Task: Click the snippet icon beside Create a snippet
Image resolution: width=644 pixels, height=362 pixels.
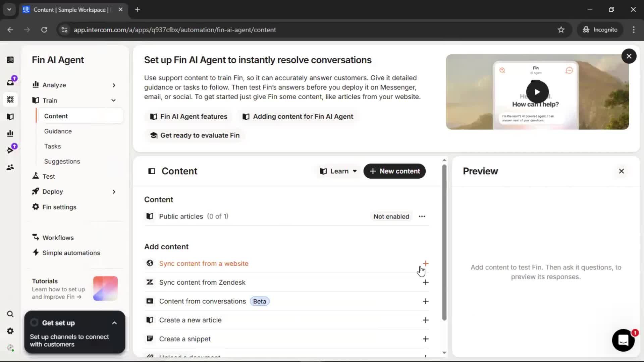Action: (x=150, y=339)
